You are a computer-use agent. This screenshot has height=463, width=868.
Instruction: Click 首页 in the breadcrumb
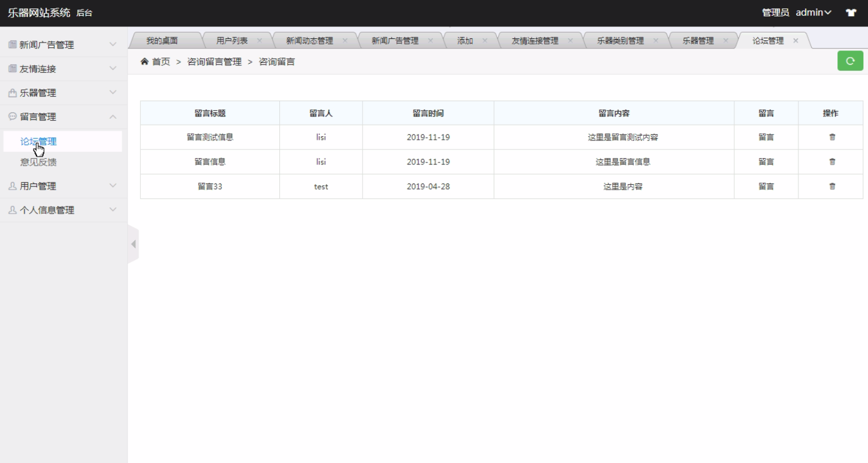tap(161, 62)
